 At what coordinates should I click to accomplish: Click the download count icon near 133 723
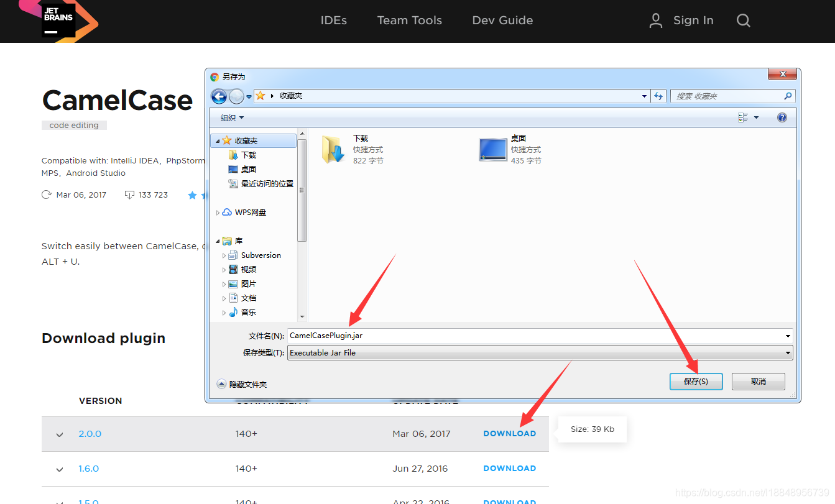click(x=129, y=195)
